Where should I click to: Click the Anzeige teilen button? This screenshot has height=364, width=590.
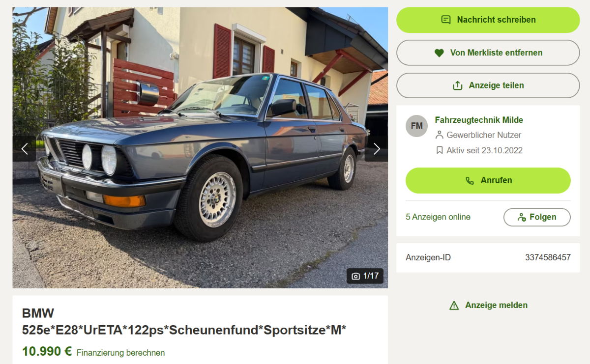click(488, 85)
